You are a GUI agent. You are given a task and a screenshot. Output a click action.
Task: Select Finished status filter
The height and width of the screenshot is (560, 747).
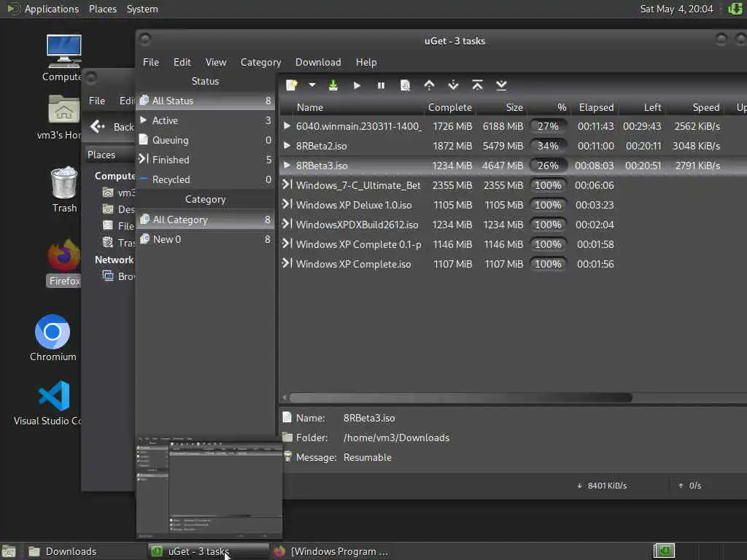point(205,160)
